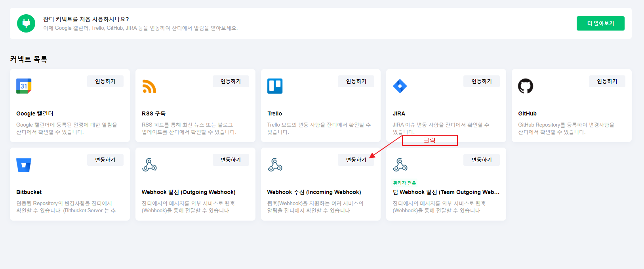Image resolution: width=644 pixels, height=269 pixels.
Task: Select the Trello card title
Action: (274, 113)
